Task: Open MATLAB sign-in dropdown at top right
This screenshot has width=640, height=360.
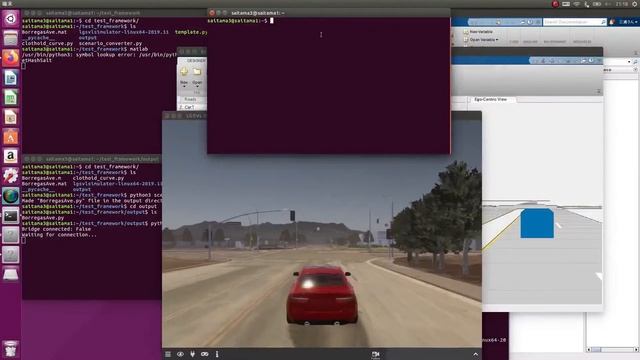Action: (628, 22)
